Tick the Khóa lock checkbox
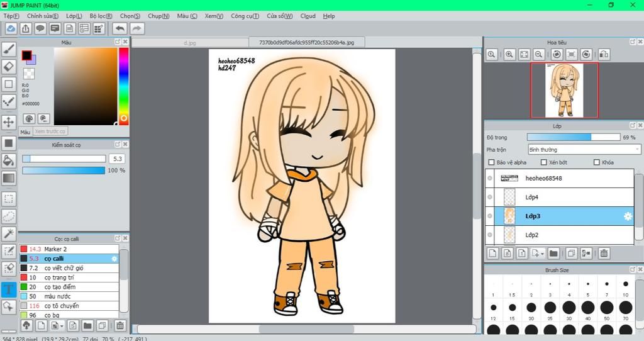644x341 pixels. coord(596,162)
